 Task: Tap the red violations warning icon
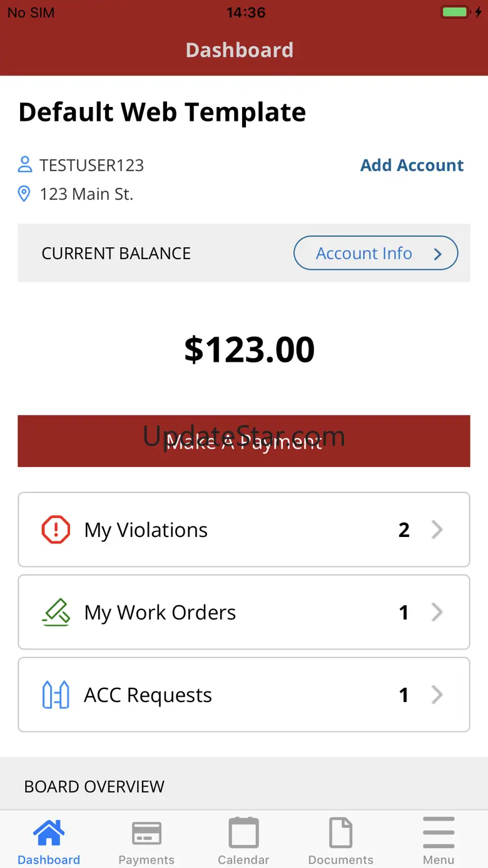point(56,529)
